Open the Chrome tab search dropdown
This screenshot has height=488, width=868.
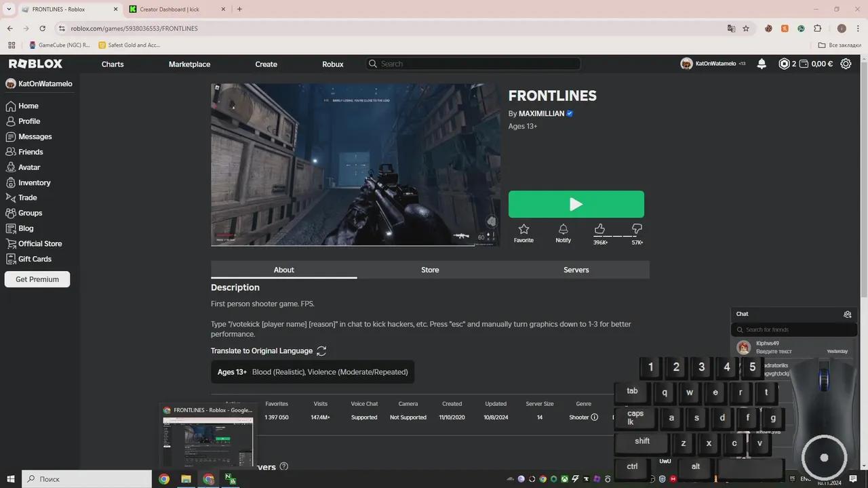point(9,9)
